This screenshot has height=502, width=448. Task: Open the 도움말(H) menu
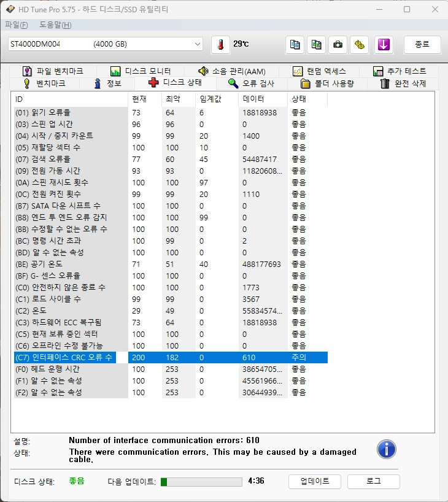tap(55, 25)
